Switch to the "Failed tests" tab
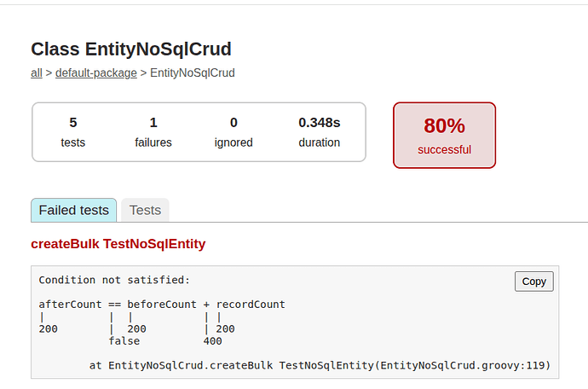588x389 pixels. (74, 210)
